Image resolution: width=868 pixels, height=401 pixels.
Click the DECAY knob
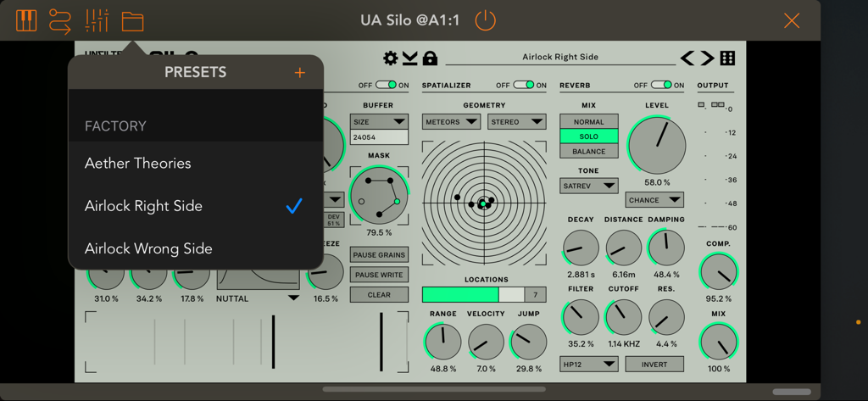point(581,248)
